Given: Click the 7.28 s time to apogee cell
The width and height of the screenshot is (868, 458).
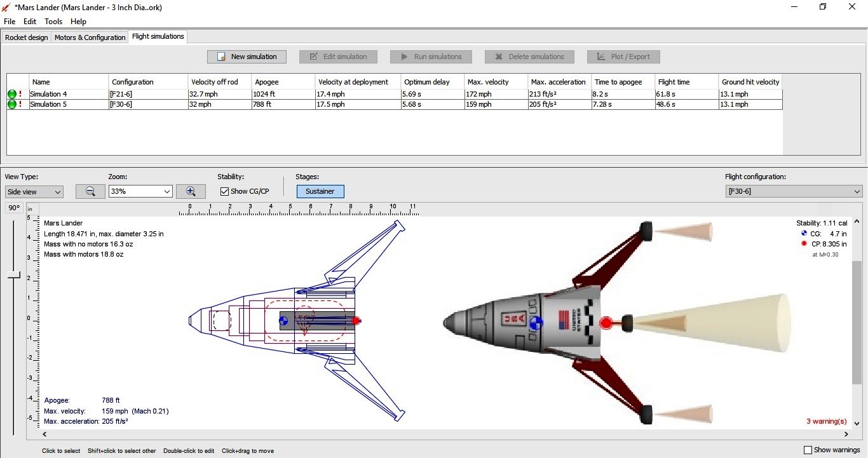Looking at the screenshot, I should (623, 104).
